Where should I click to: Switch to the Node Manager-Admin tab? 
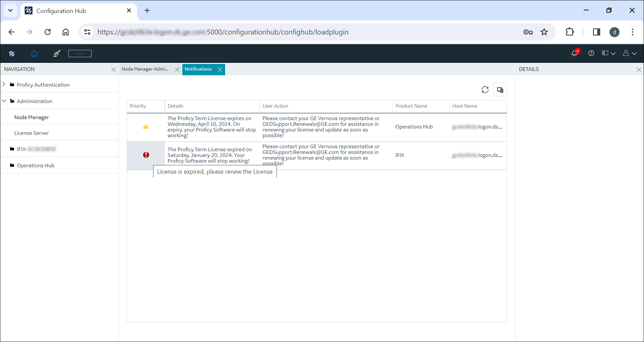pos(145,69)
